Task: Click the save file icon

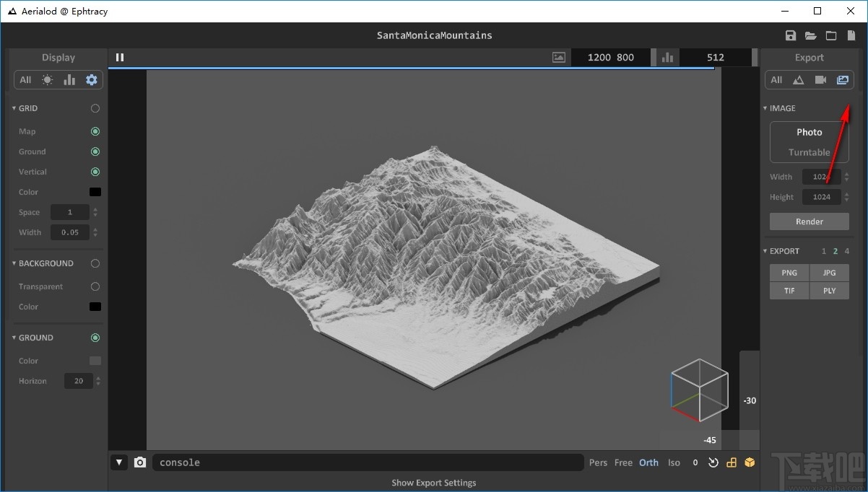Action: click(x=791, y=36)
